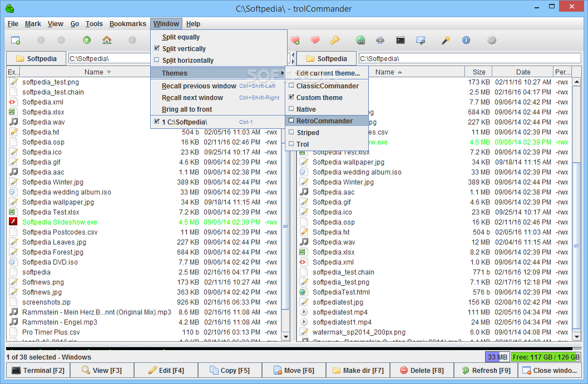Choose Bring all to front
588x384 pixels.
pos(218,109)
